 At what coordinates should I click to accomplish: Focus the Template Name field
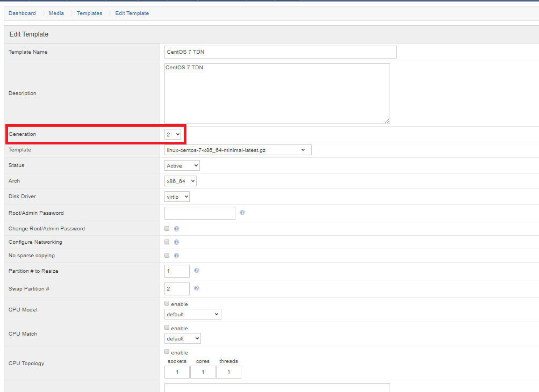click(x=281, y=52)
